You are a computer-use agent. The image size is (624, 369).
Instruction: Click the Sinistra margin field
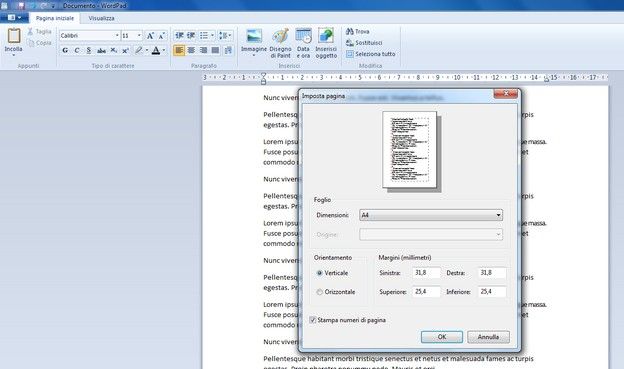click(x=426, y=273)
